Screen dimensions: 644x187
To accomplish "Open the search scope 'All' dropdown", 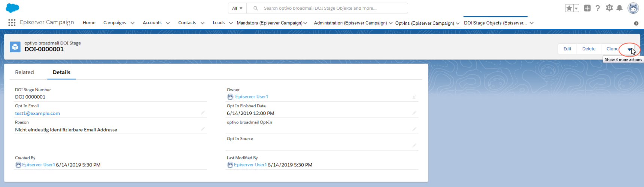I will [x=237, y=8].
